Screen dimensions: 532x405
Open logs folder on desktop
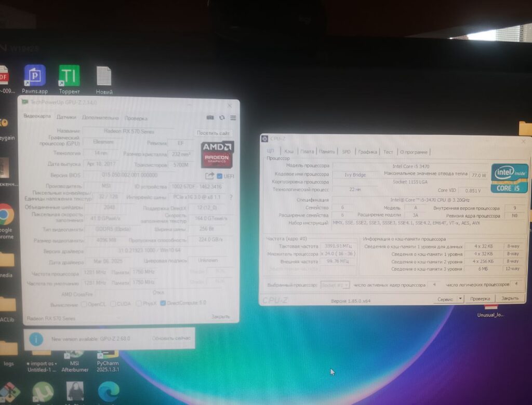pos(8,354)
